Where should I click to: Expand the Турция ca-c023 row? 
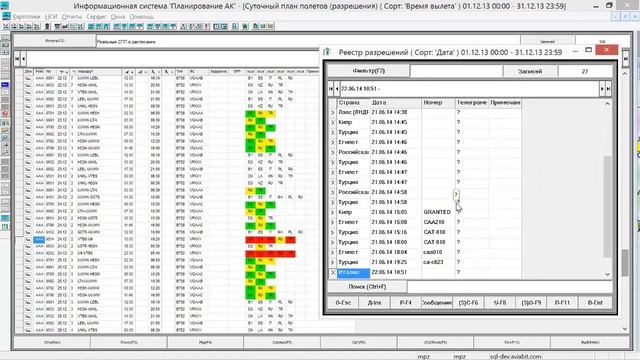(x=333, y=262)
